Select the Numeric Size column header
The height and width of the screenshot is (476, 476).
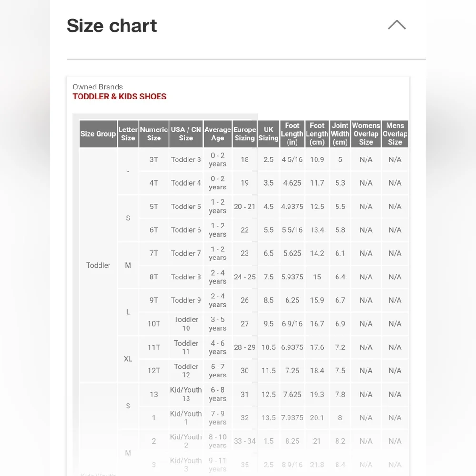pos(154,134)
